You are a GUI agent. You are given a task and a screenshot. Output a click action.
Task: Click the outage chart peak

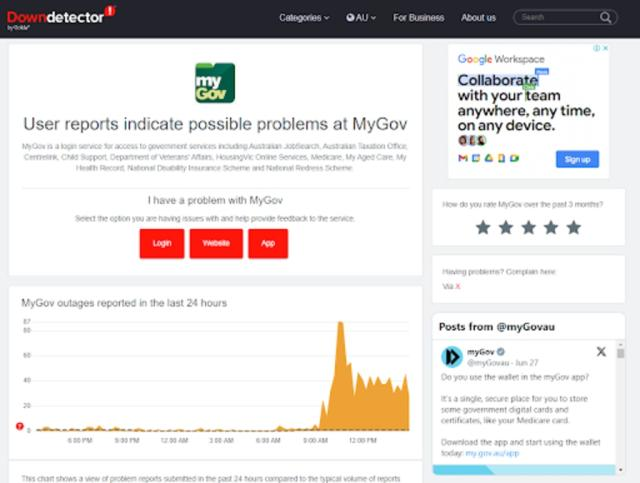tap(340, 323)
